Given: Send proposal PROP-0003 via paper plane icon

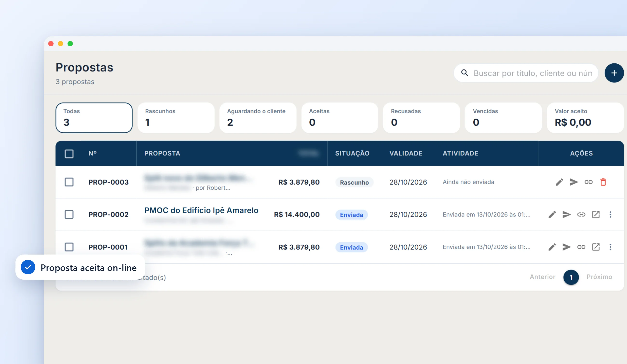Looking at the screenshot, I should coord(574,182).
